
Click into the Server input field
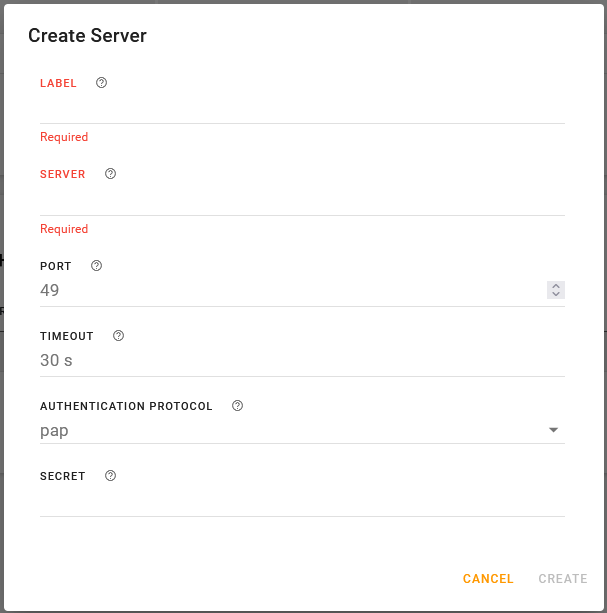pos(300,200)
